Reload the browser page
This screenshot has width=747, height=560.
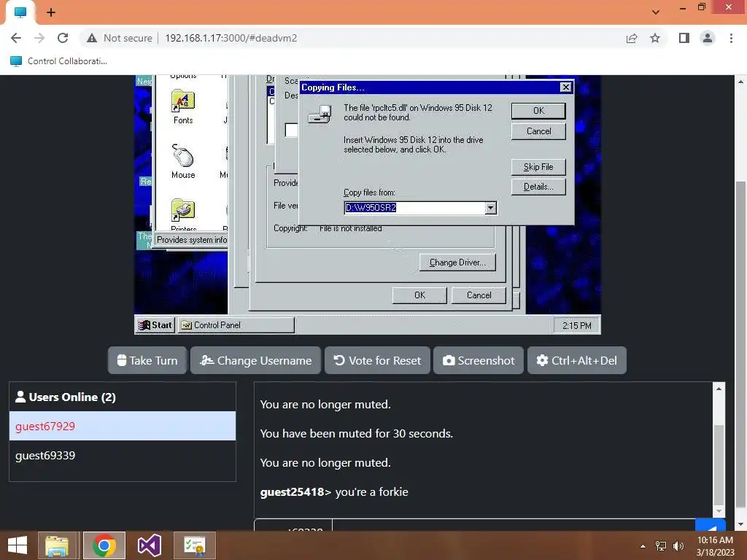[63, 38]
